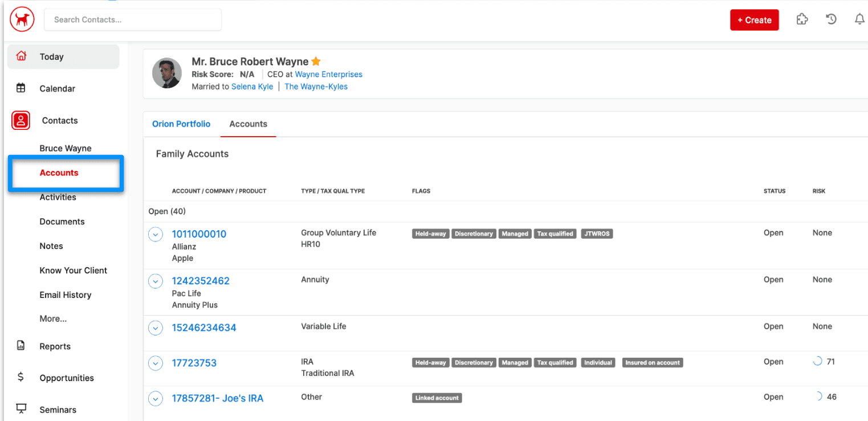Image resolution: width=868 pixels, height=421 pixels.
Task: Click the Open (40) group label
Action: [x=167, y=211]
